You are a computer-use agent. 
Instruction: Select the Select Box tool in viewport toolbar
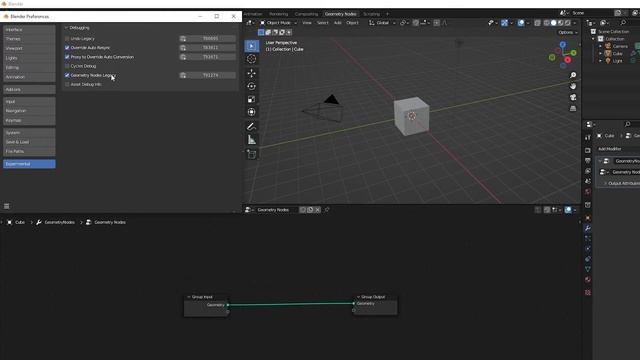(251, 46)
